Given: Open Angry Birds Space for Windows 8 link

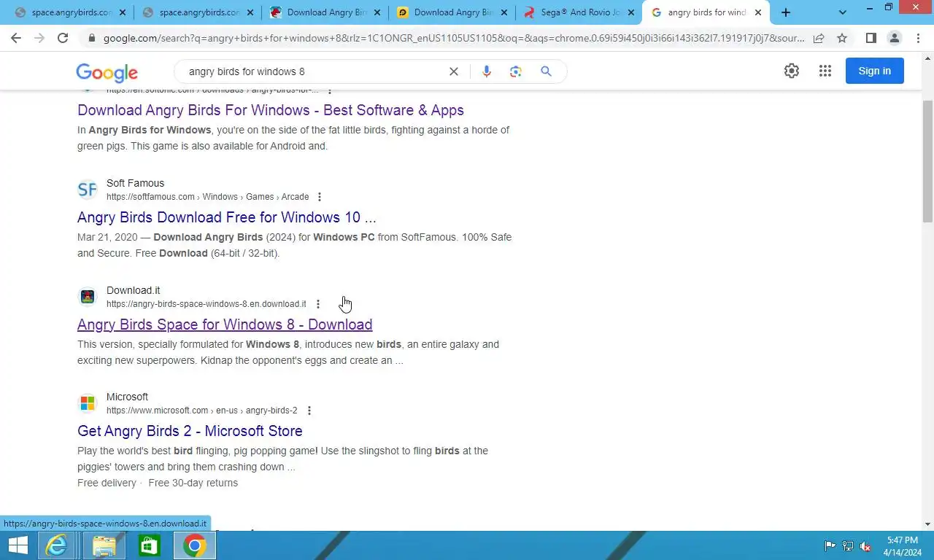Looking at the screenshot, I should [x=225, y=324].
